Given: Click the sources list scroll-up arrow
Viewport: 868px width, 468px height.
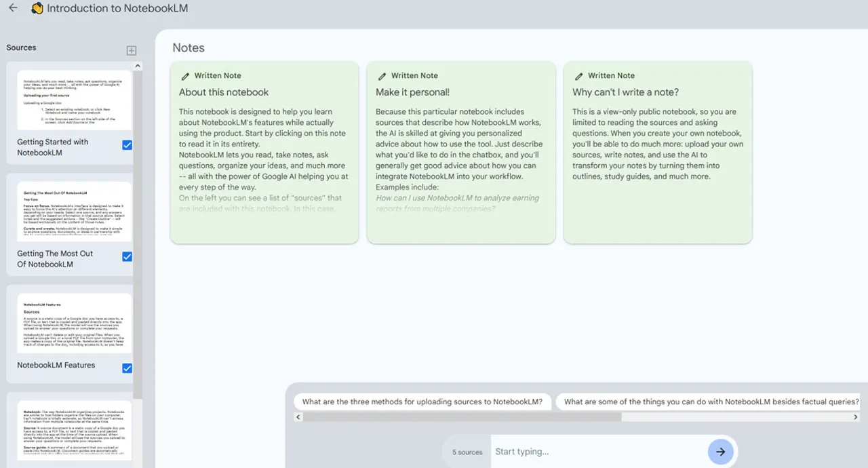Looking at the screenshot, I should click(138, 66).
